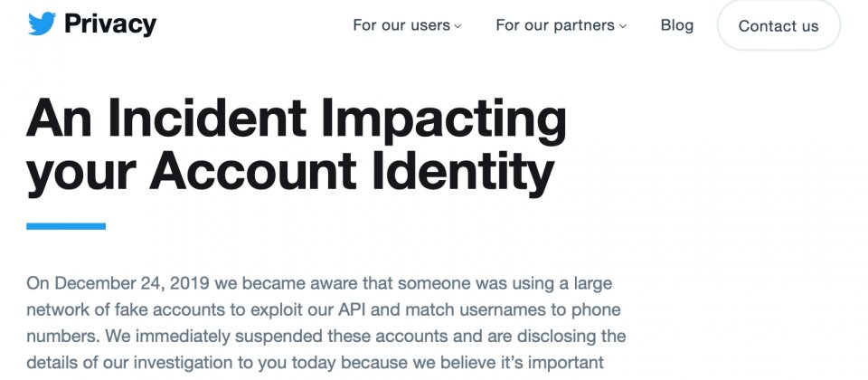Click the date December 24, 2019

click(x=132, y=283)
